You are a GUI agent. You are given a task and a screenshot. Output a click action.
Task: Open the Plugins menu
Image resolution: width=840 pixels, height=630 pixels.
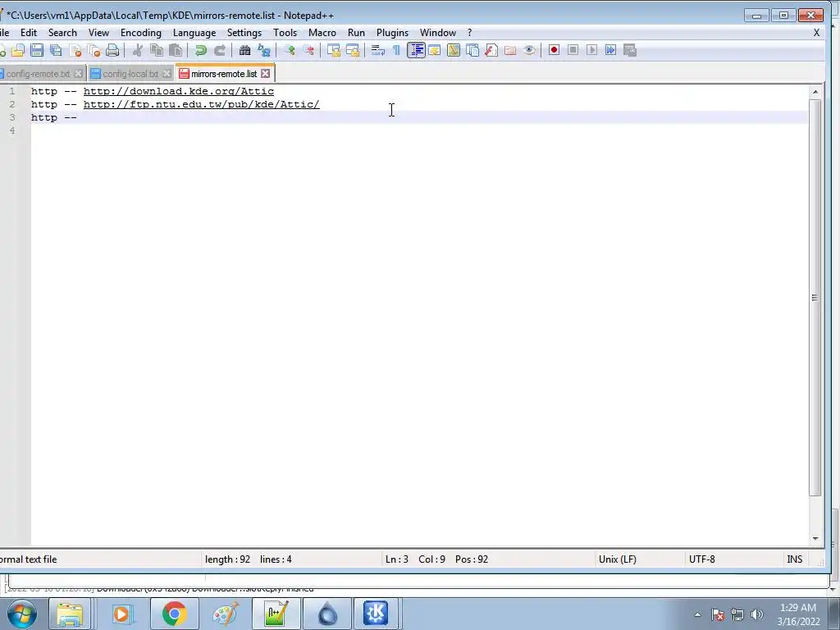[392, 33]
